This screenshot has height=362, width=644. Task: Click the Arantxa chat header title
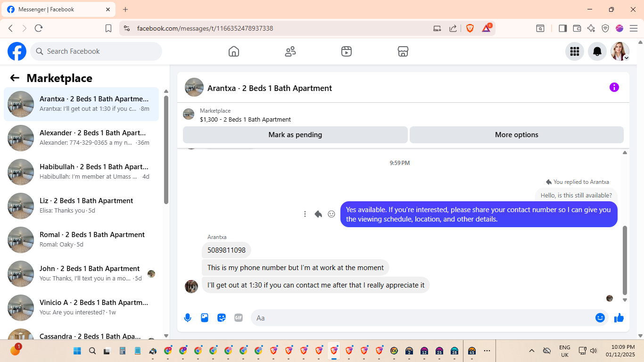click(x=270, y=88)
